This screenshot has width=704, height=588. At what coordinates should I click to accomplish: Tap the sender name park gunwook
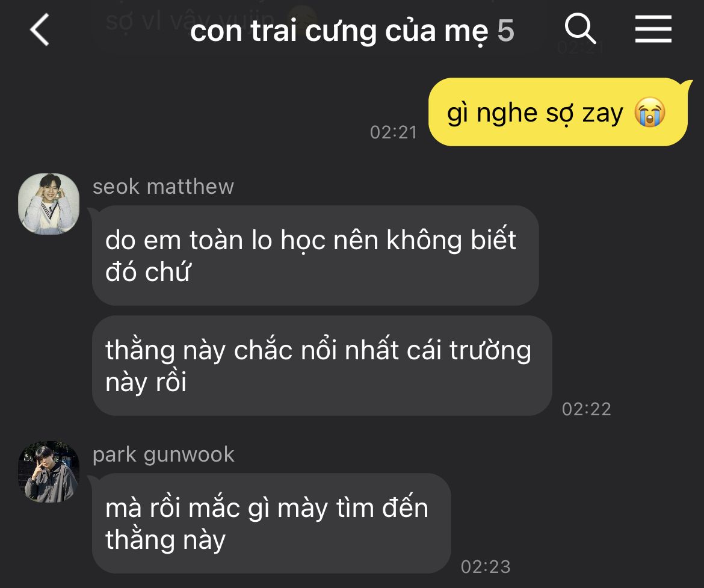164,454
